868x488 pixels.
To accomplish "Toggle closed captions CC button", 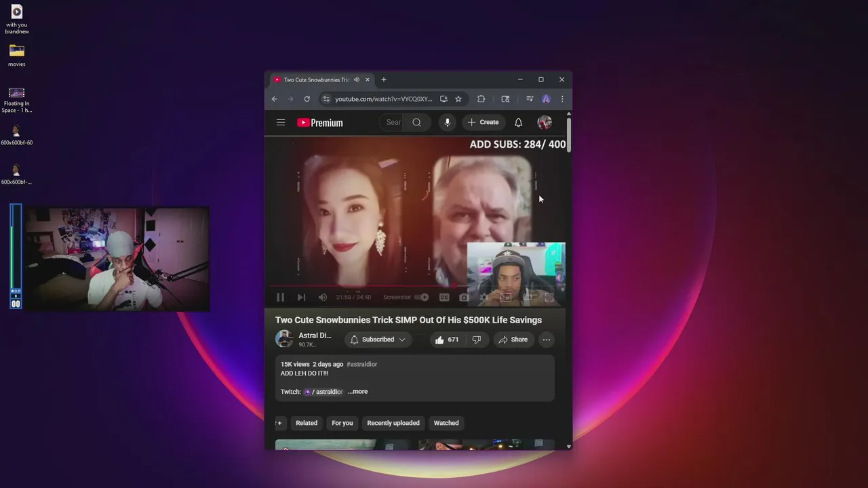I will (444, 298).
